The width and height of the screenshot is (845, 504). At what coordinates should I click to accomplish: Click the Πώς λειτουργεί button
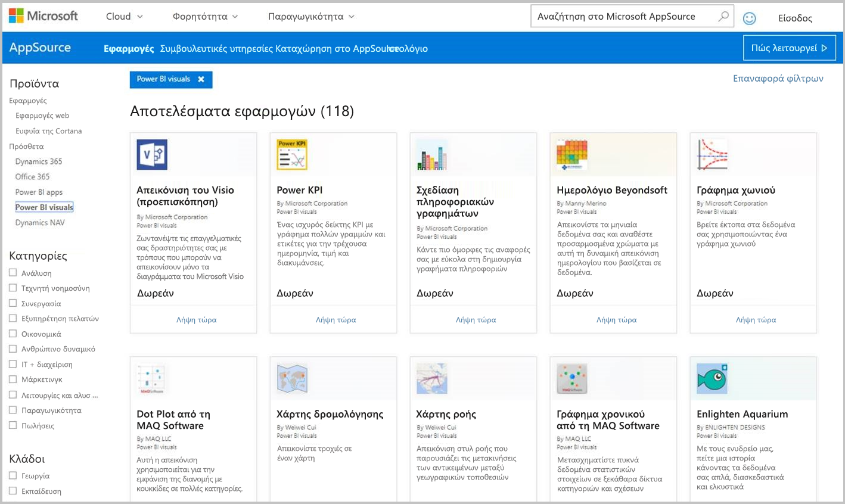pos(789,48)
